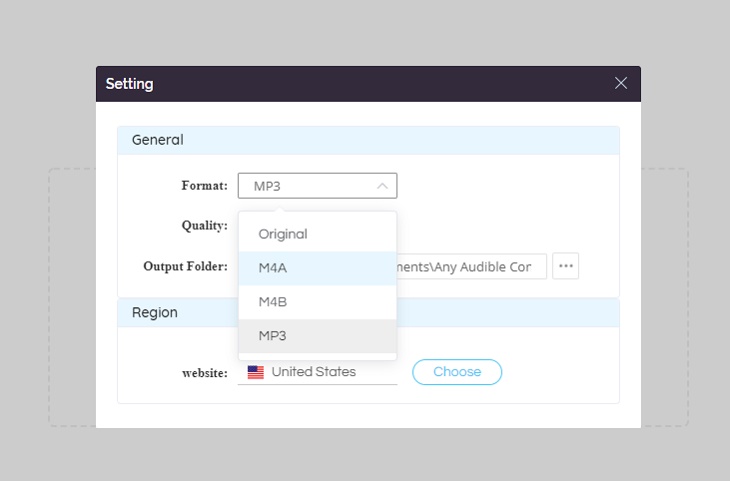730x481 pixels.
Task: Select MP3 in the dropdown list
Action: pyautogui.click(x=318, y=336)
